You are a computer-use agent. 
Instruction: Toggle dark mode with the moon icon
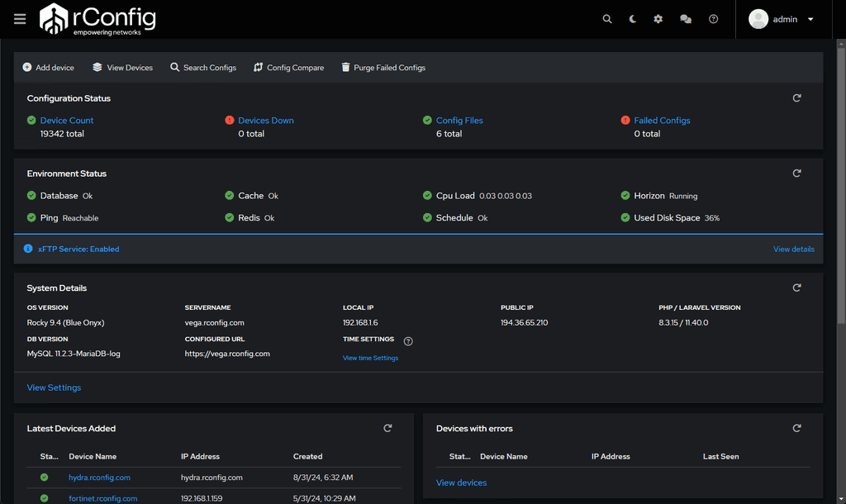(x=632, y=18)
